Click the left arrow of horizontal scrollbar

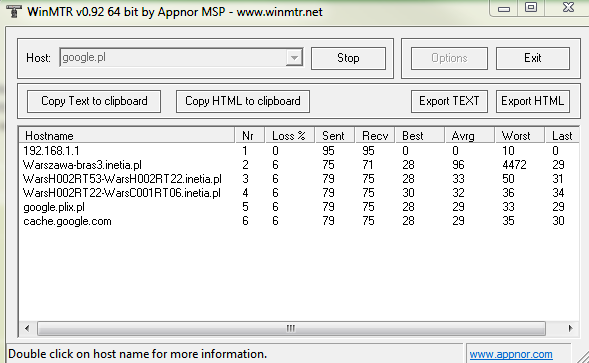pos(27,328)
